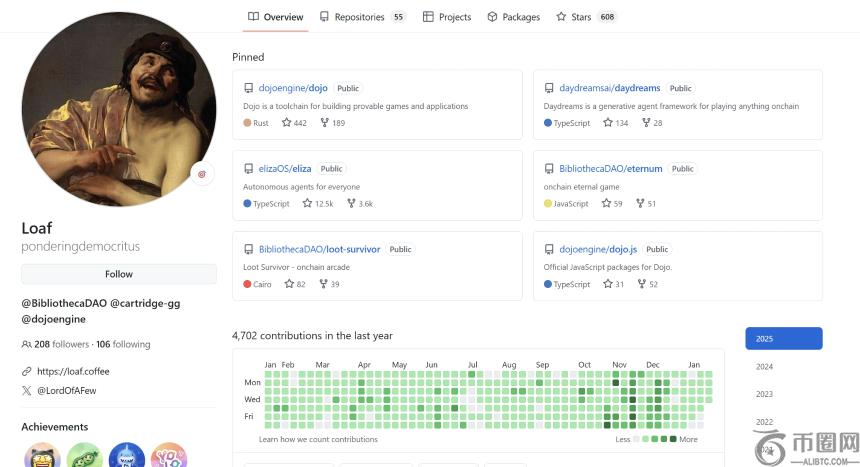
Task: Visit the https://loaf.coffee website link
Action: pos(73,372)
